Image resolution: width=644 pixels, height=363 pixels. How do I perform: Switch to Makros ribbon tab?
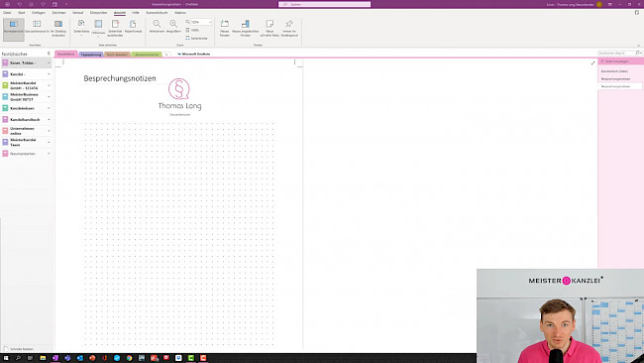(180, 13)
